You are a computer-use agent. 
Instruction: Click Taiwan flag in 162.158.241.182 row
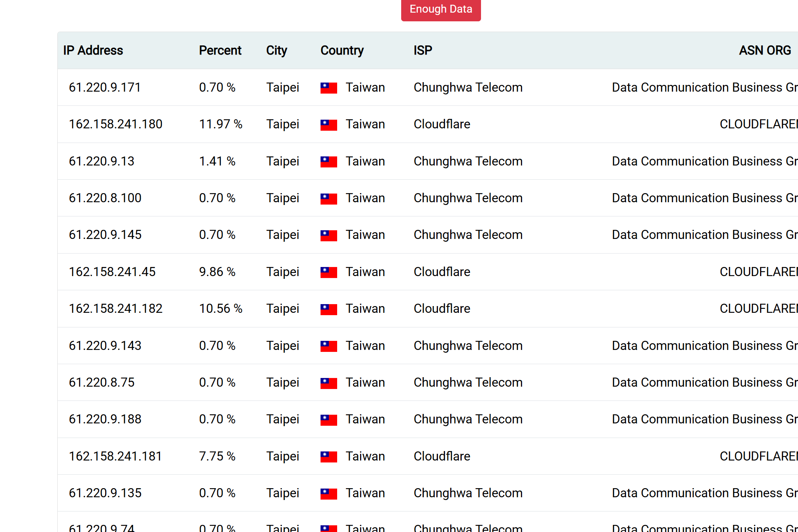tap(329, 309)
